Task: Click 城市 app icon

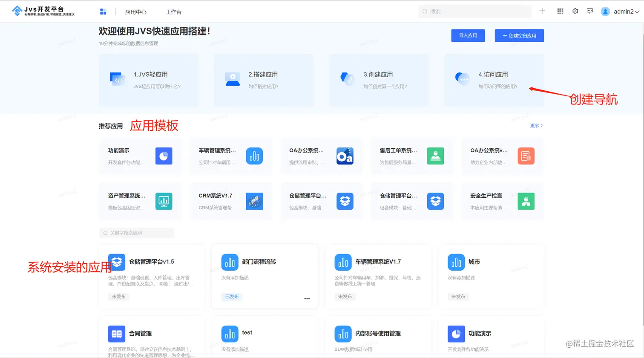Action: [x=456, y=263]
